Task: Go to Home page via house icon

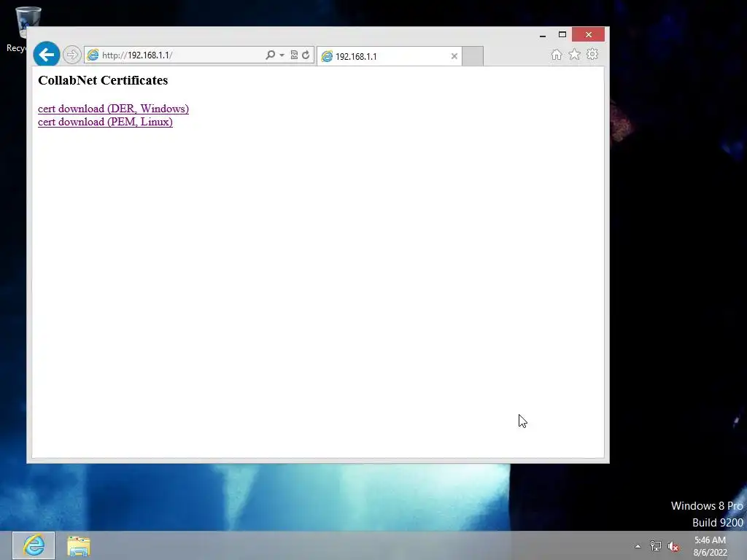Action: [x=557, y=54]
